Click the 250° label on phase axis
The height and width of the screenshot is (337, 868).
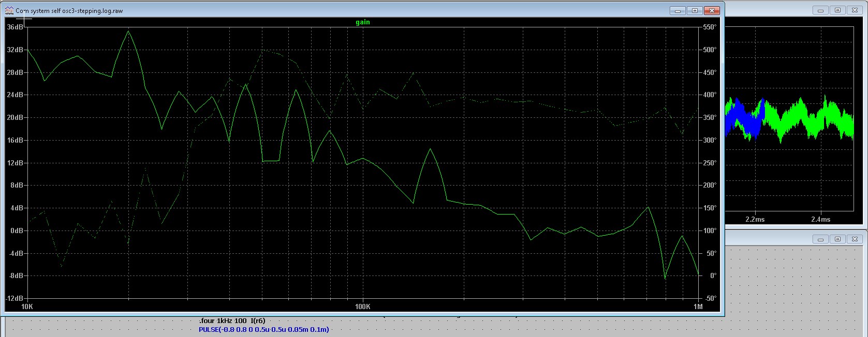709,163
